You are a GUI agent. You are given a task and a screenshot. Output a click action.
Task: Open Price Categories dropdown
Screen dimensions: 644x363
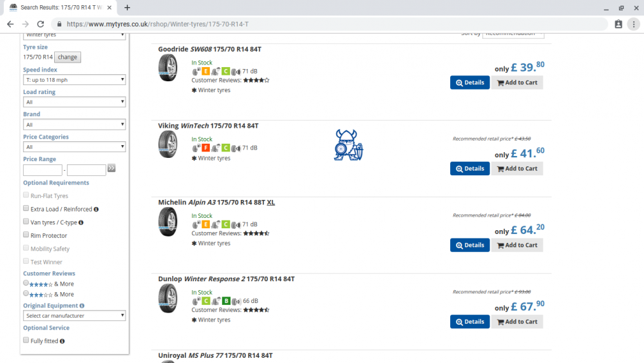tap(74, 147)
